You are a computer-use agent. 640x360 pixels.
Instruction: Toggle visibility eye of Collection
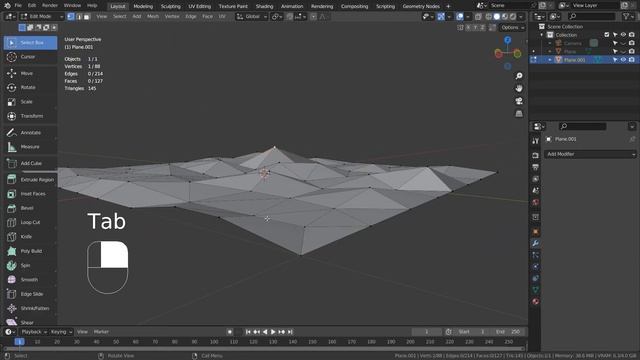point(623,35)
